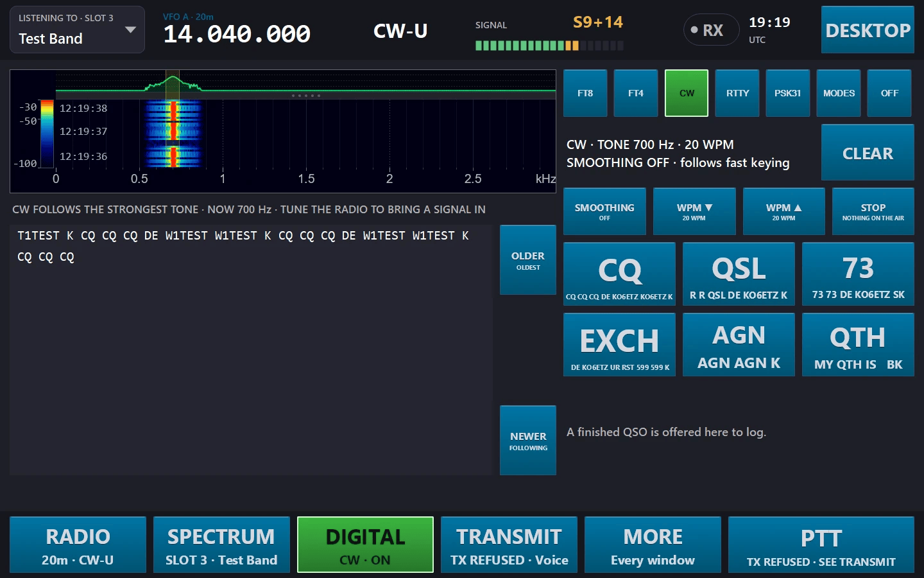
Task: Click the waterfall dB color scale
Action: coord(47,134)
